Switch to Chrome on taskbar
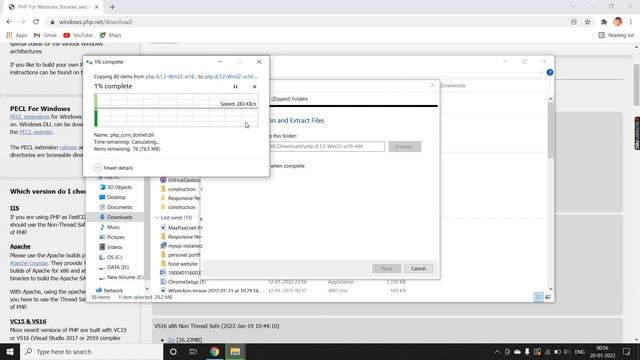The height and width of the screenshot is (360, 640). pos(214,351)
